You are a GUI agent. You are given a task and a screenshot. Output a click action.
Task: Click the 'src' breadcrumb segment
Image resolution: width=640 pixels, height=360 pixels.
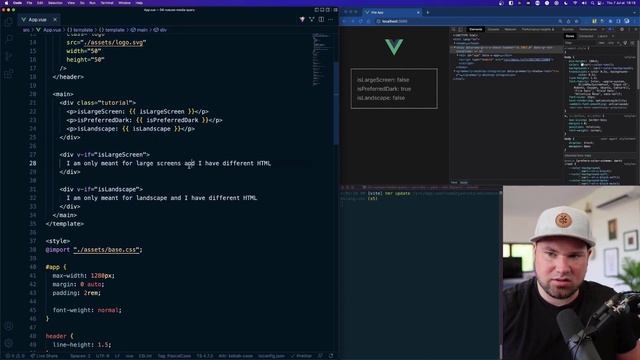pos(26,30)
